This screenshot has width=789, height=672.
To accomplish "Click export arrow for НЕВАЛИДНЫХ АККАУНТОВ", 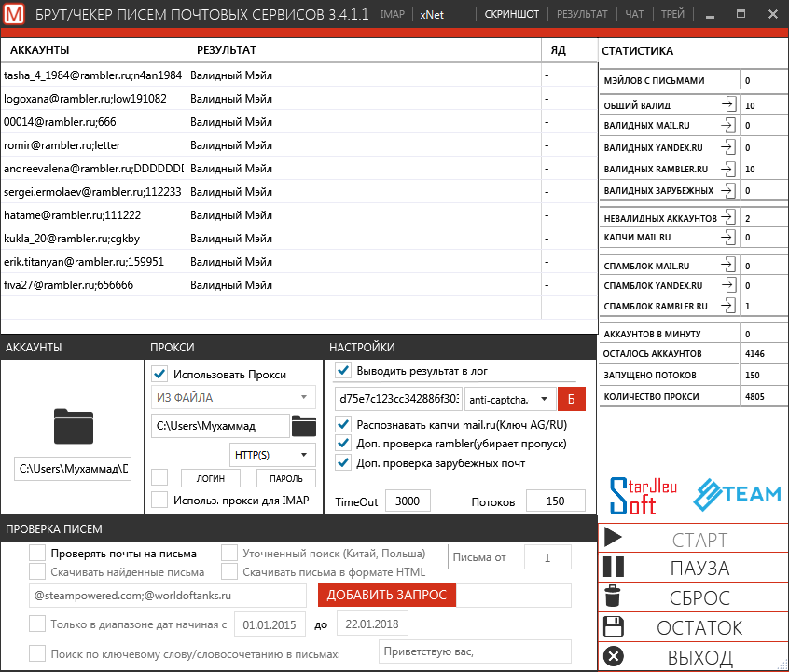I will (728, 217).
